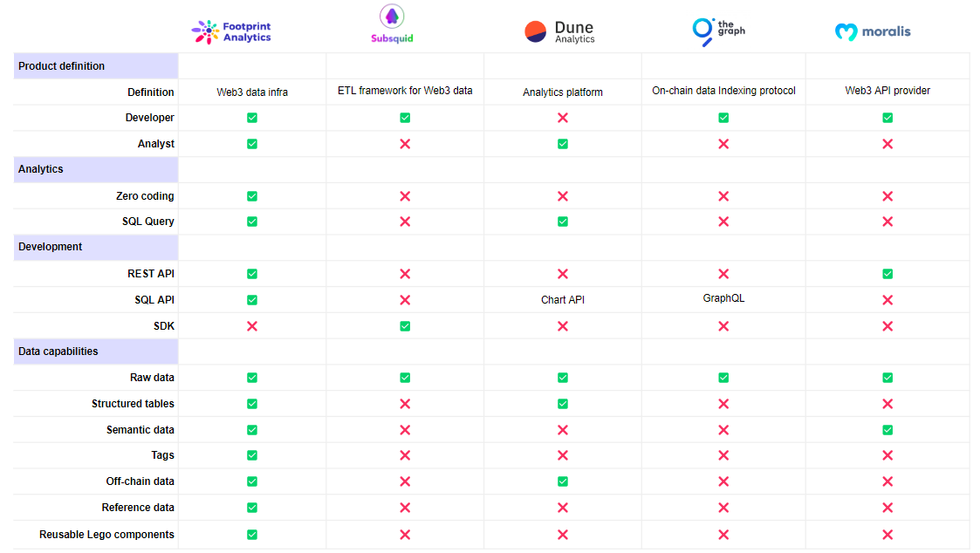Image resolution: width=980 pixels, height=553 pixels.
Task: Click the 'Zero coding' row label
Action: tap(145, 196)
